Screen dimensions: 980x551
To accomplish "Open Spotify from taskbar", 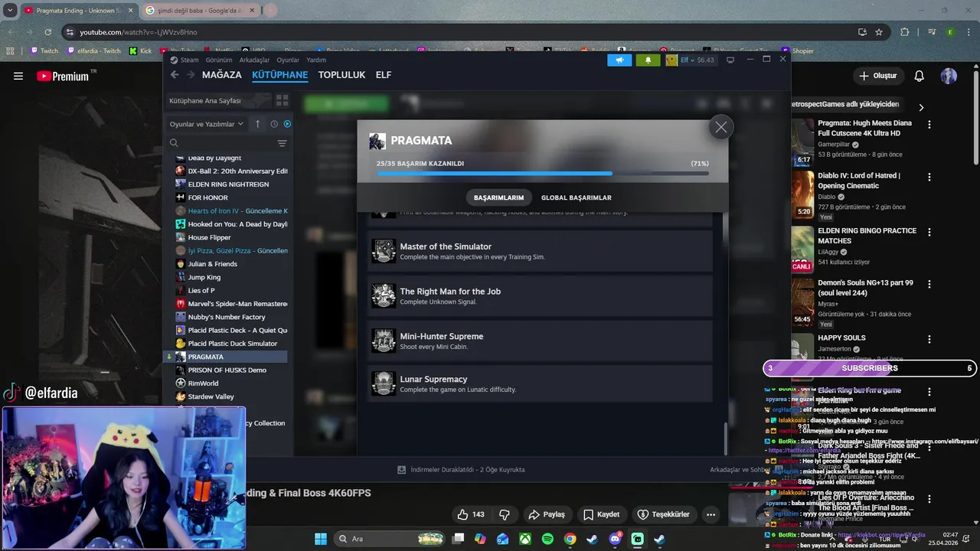I will [x=547, y=539].
